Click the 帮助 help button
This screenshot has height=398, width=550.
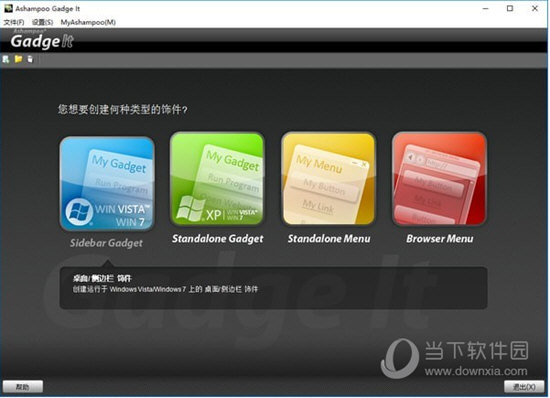(x=23, y=387)
